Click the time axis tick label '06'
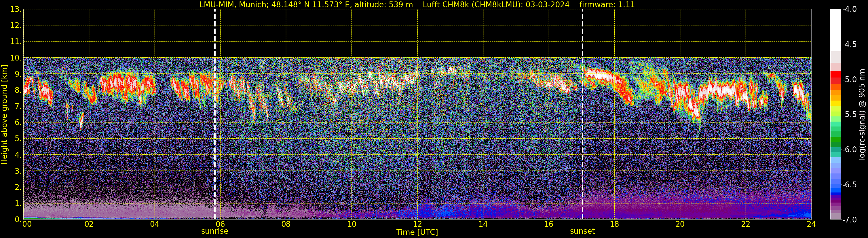The height and width of the screenshot is (238, 868). coord(220,224)
